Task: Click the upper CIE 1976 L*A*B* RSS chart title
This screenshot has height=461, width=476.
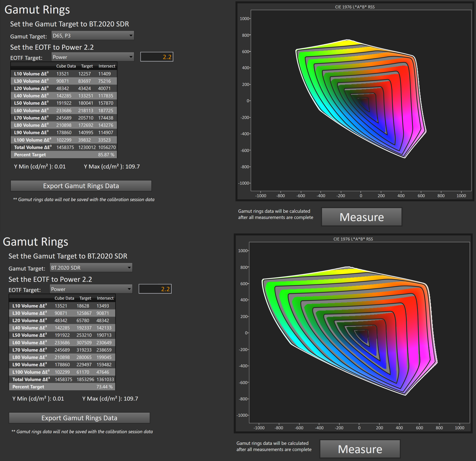Action: pyautogui.click(x=355, y=7)
